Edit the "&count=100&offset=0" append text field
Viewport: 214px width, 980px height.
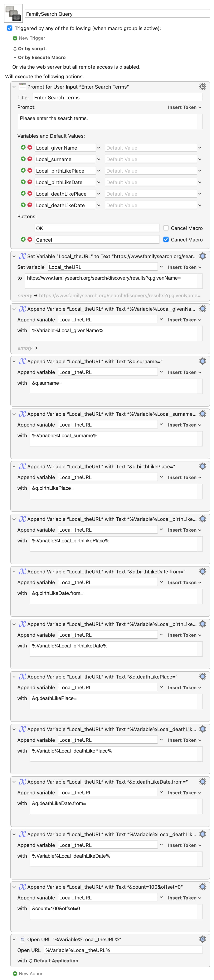tap(114, 912)
